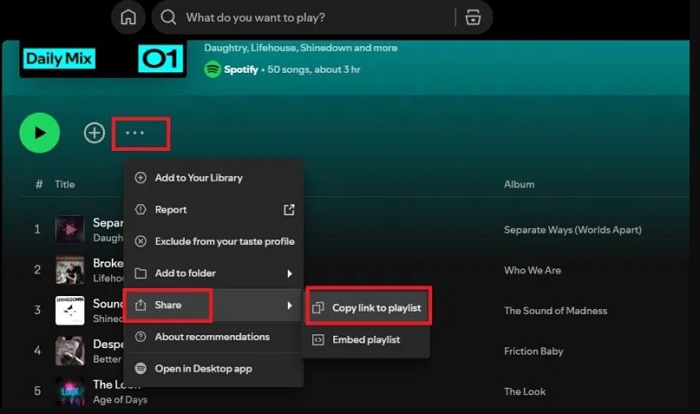Open album Separate Ways (Worlds Apart)
This screenshot has width=700, height=414.
tap(573, 230)
